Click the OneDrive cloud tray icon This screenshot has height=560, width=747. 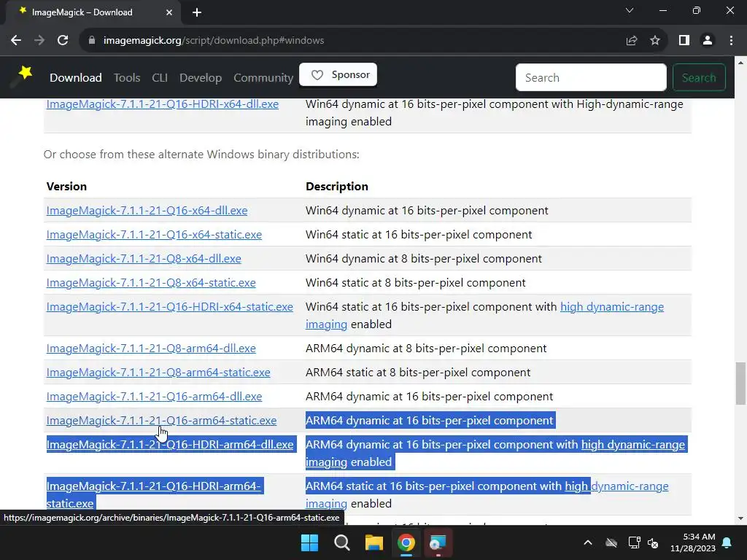611,542
